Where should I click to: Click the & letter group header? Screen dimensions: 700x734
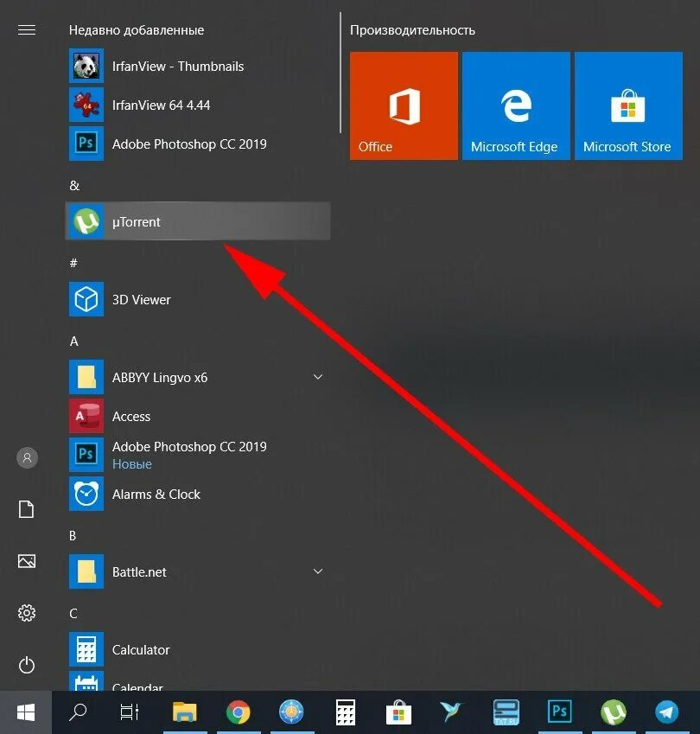[x=74, y=185]
